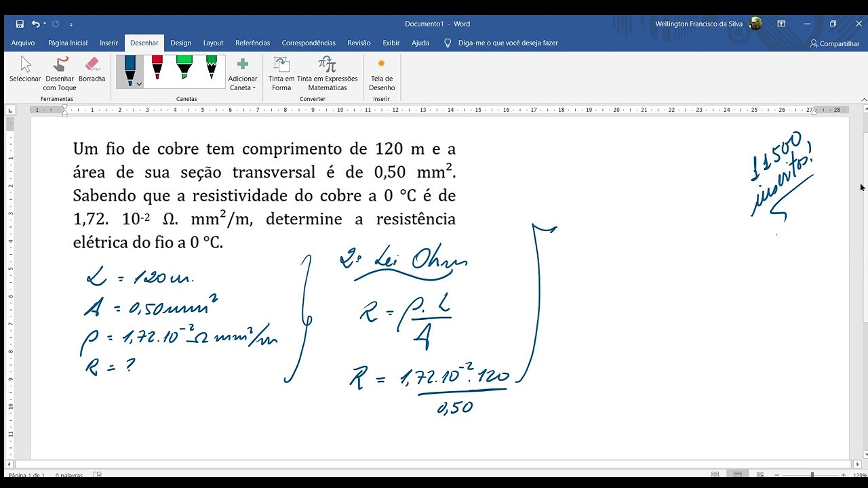Open Customize Quick Access Toolbar dropdown

click(71, 24)
